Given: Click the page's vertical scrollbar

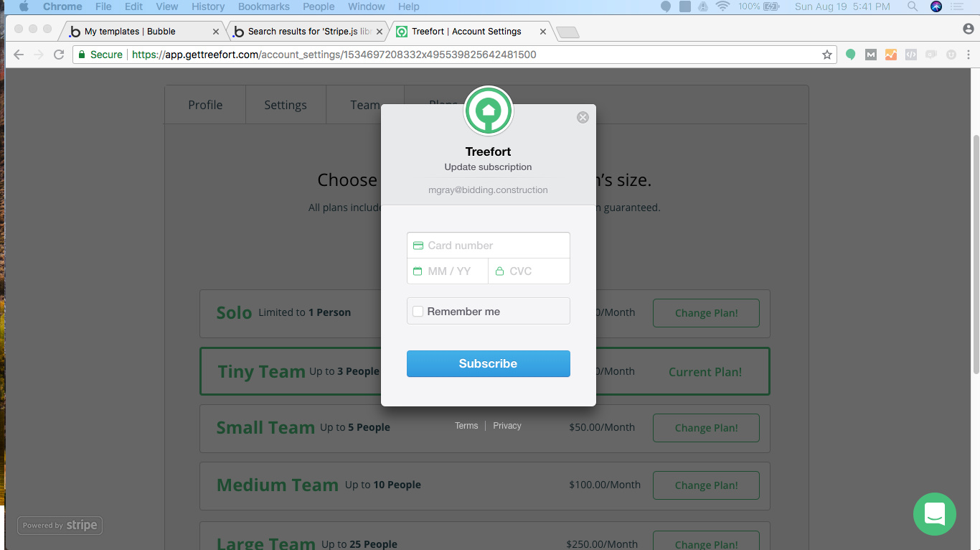Looking at the screenshot, I should pos(975,254).
